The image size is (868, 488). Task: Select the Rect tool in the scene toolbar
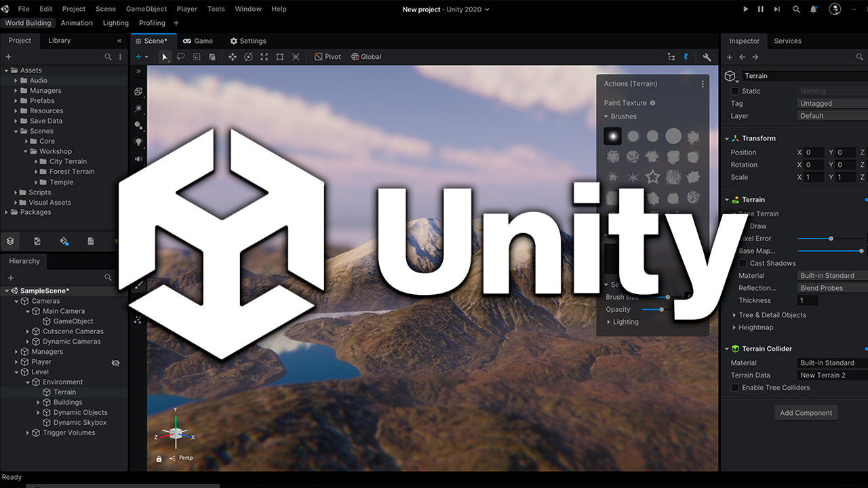(x=280, y=57)
